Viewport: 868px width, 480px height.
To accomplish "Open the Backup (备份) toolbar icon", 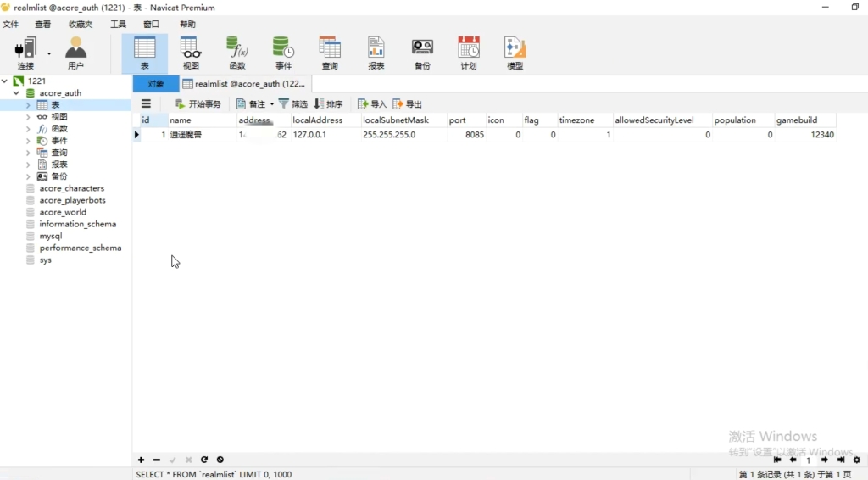I will pyautogui.click(x=422, y=53).
